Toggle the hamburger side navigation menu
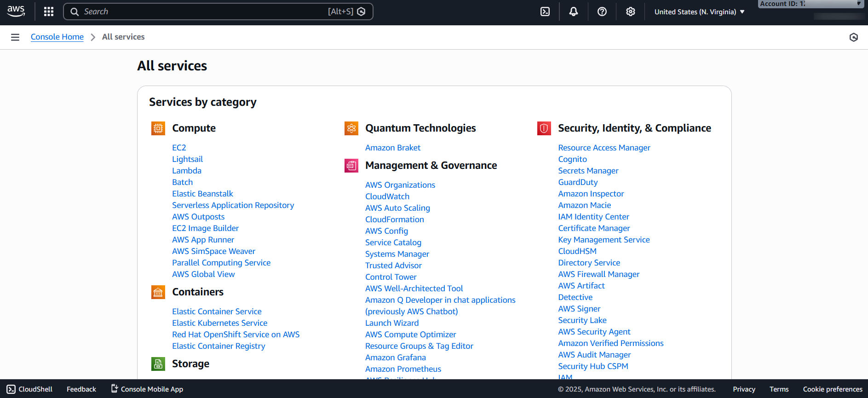This screenshot has height=398, width=868. pyautogui.click(x=15, y=37)
